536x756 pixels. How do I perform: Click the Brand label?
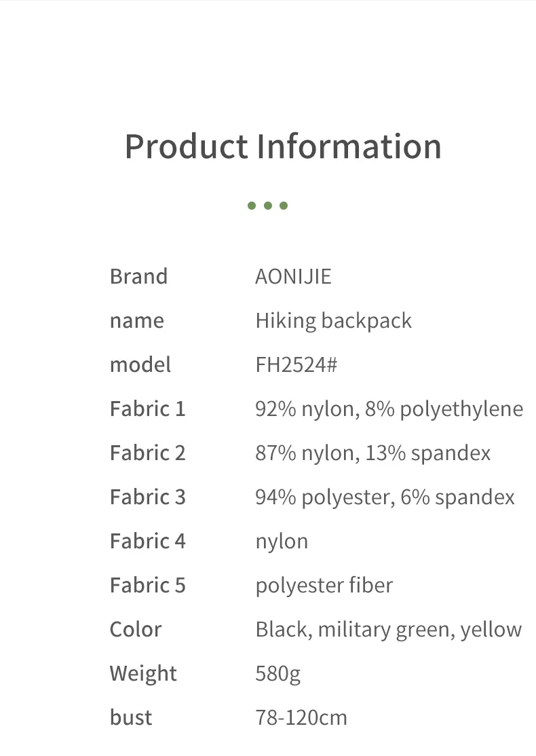point(139,277)
